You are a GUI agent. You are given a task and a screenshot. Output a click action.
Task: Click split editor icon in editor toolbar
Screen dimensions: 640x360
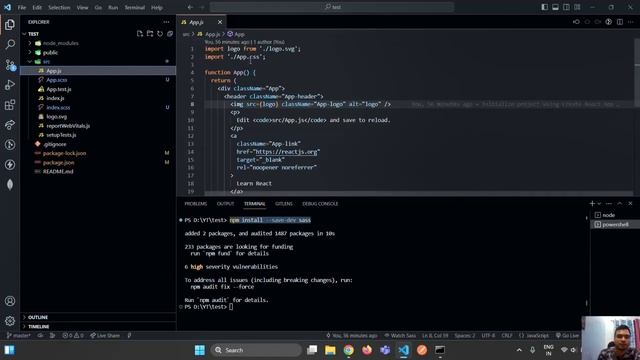pos(620,22)
